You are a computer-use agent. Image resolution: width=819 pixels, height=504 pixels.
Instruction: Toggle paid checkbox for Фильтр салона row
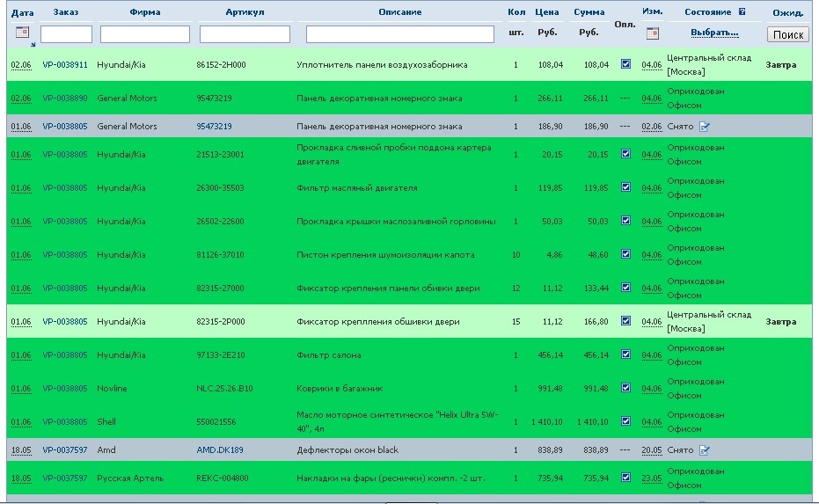coord(625,354)
